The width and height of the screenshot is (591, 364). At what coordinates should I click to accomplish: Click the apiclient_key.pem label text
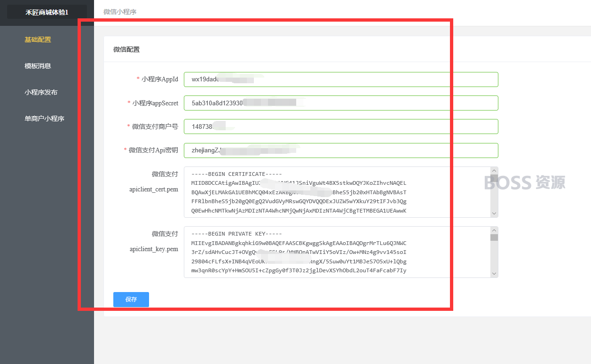click(x=154, y=249)
